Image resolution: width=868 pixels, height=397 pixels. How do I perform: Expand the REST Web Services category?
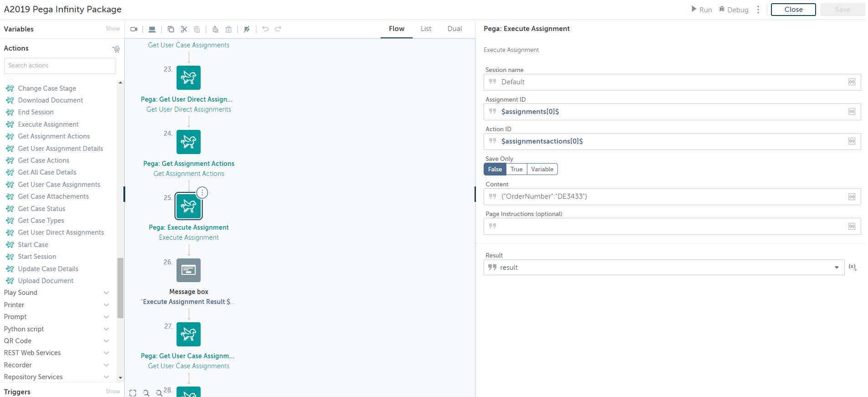point(106,353)
